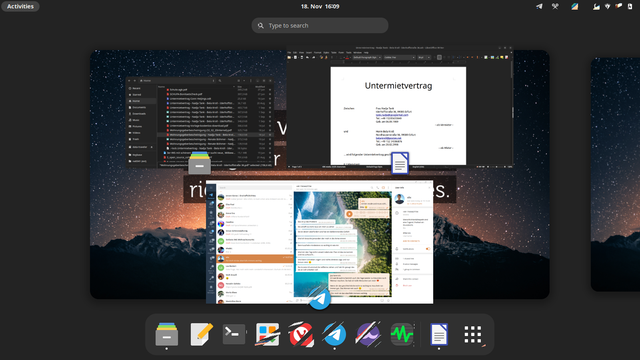The height and width of the screenshot is (360, 640).
Task: Open the colorful tiles app in the dock
Action: pyautogui.click(x=267, y=334)
